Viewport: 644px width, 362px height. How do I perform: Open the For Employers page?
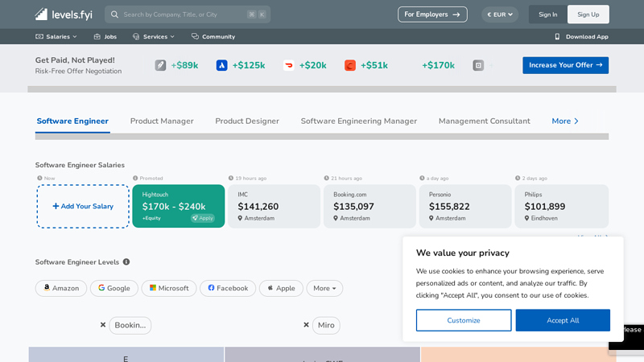(432, 14)
